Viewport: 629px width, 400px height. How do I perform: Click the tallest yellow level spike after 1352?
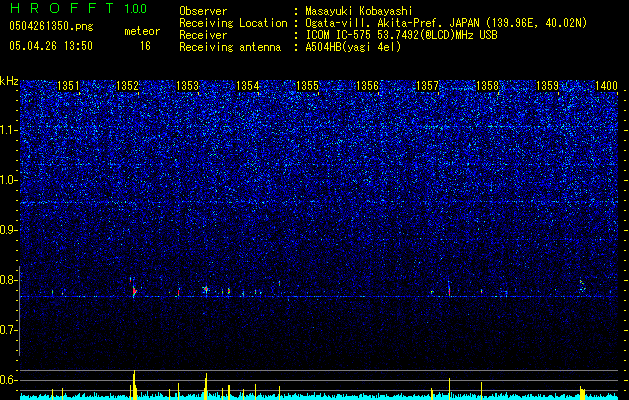[134, 385]
